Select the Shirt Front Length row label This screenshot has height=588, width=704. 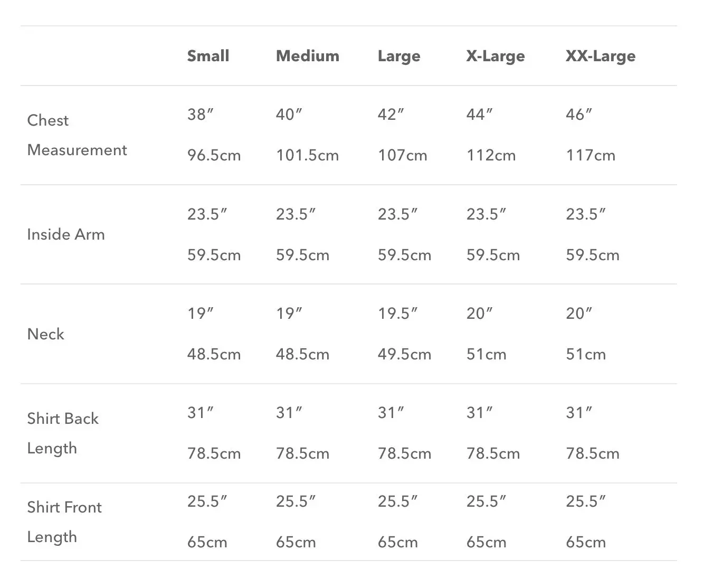(64, 522)
